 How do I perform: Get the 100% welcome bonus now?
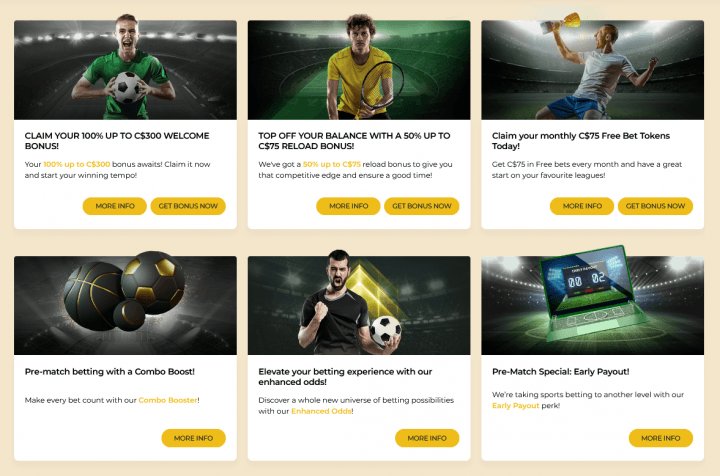click(x=188, y=206)
